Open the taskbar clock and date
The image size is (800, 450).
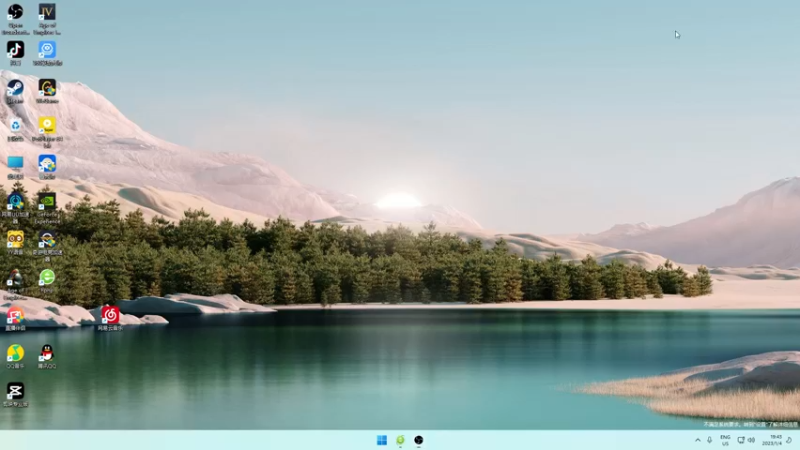(771, 440)
